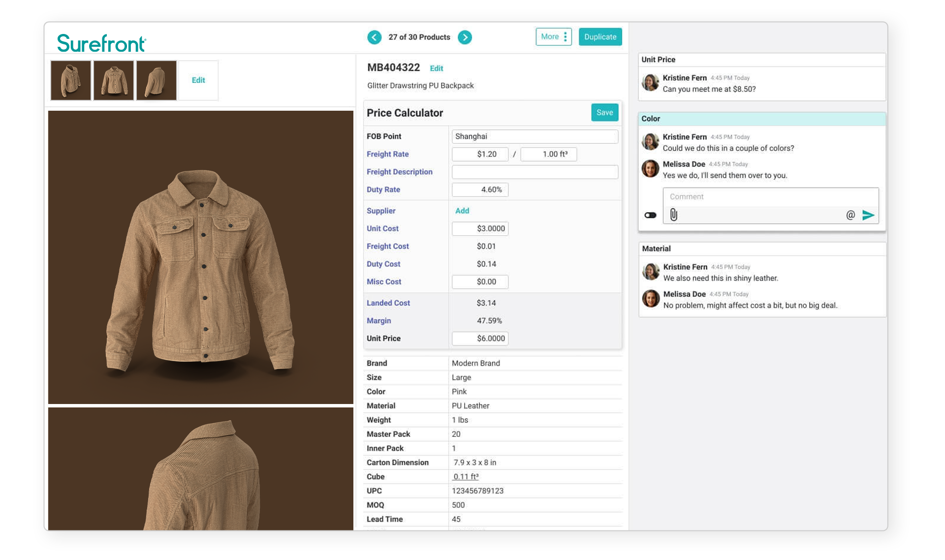Click the Surefront logo

pos(101,43)
